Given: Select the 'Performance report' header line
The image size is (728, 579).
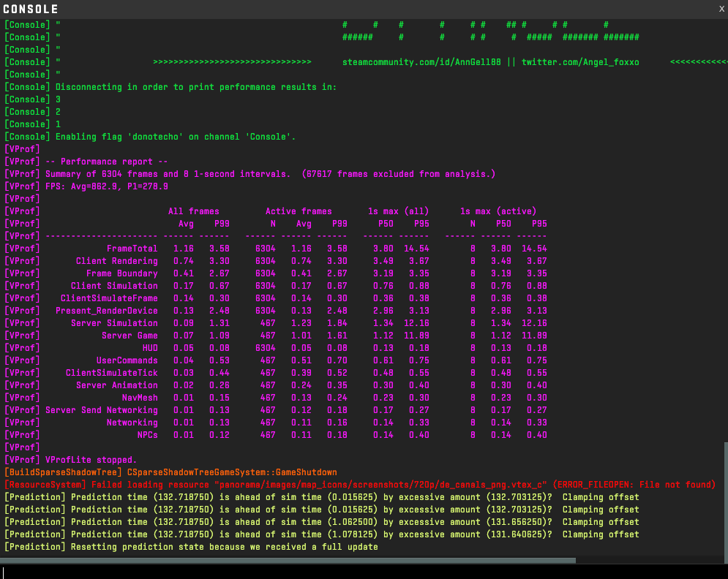Looking at the screenshot, I should coord(117,162).
